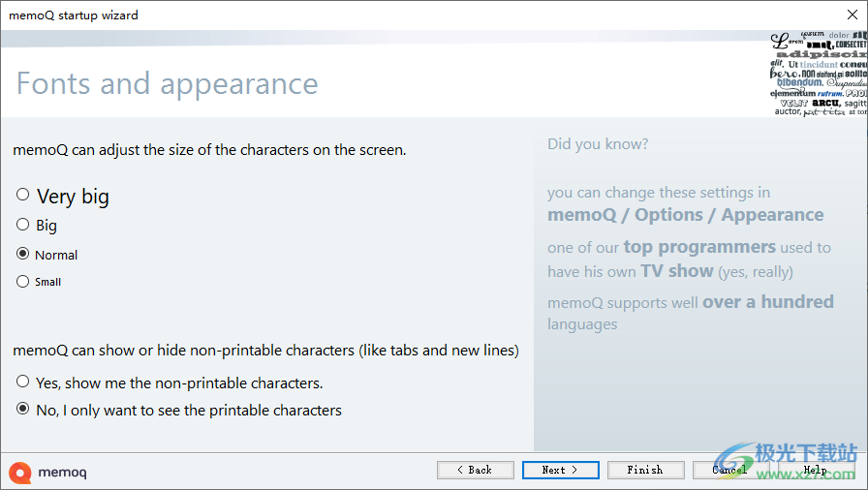Click the Finish button

pos(645,470)
